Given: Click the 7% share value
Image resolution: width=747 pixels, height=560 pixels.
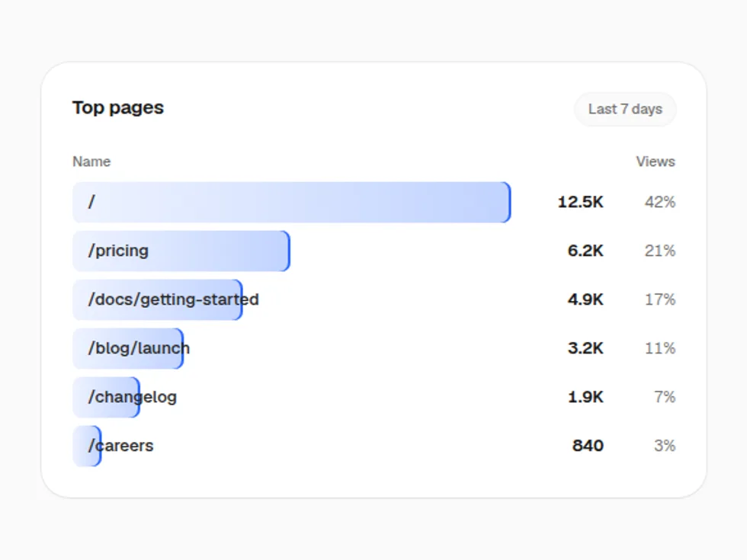Looking at the screenshot, I should [x=665, y=397].
